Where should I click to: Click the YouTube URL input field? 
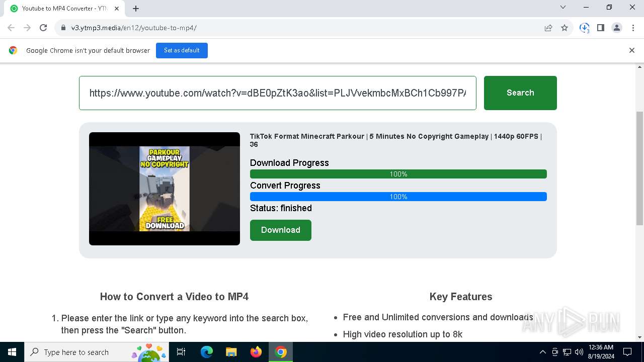coord(278,93)
